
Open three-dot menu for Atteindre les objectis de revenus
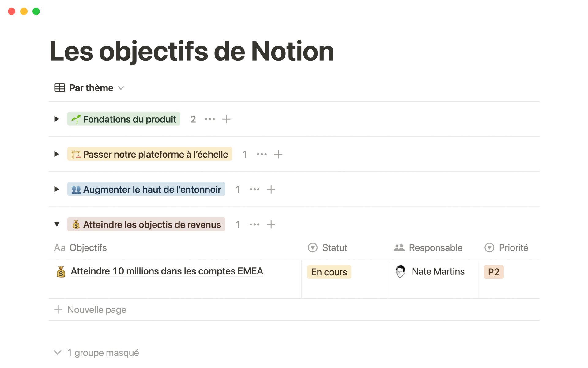pos(254,224)
